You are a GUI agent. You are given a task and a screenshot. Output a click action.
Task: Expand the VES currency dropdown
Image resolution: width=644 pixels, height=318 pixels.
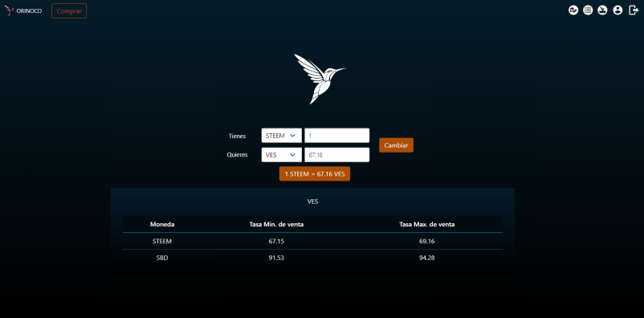(x=281, y=155)
